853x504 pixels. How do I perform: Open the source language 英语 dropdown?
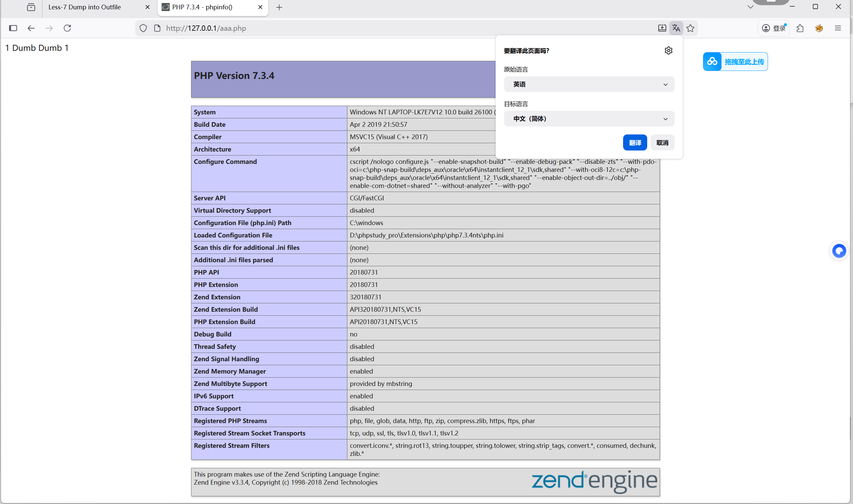(589, 84)
